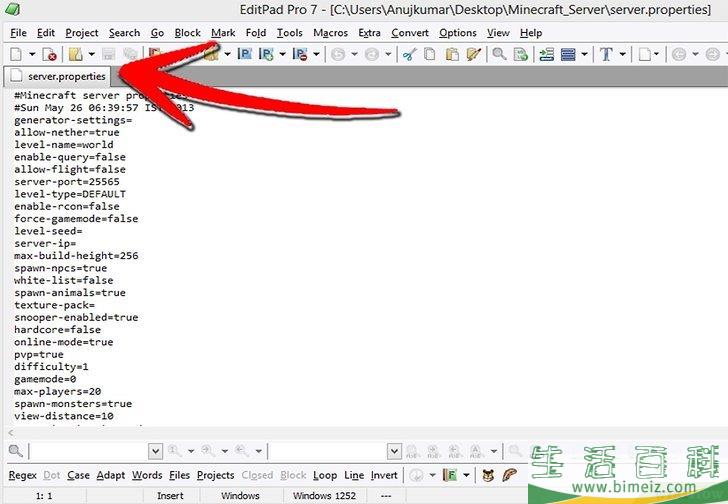Open the Options menu

tap(457, 32)
